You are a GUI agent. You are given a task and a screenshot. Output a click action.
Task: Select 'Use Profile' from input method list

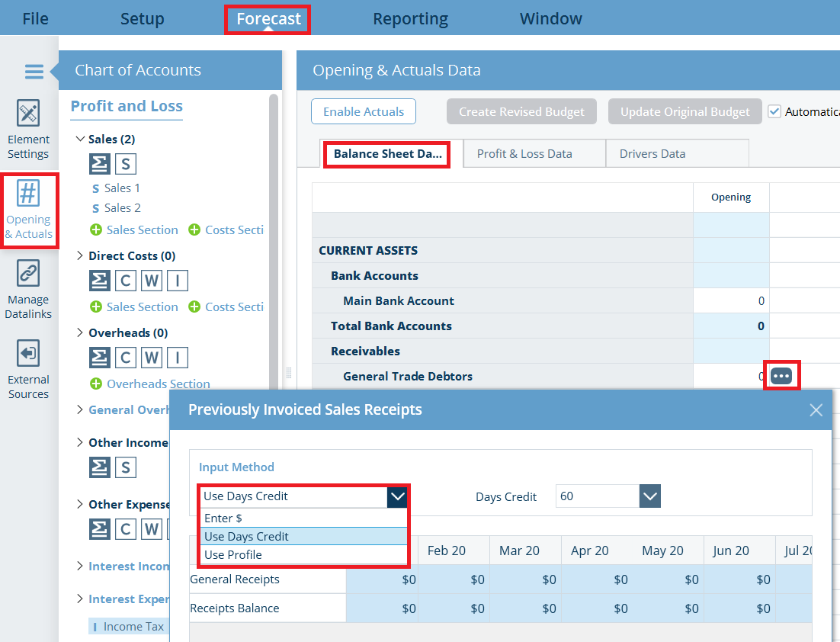233,554
